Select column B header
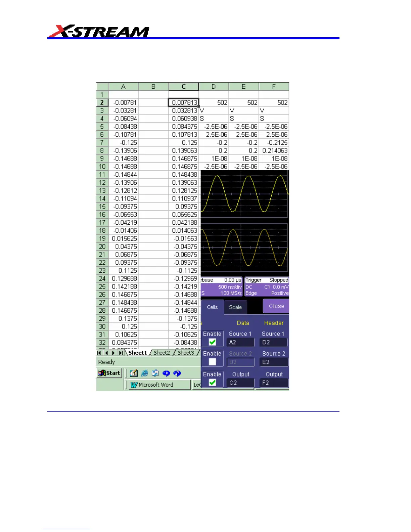The width and height of the screenshot is (411, 532). click(153, 87)
